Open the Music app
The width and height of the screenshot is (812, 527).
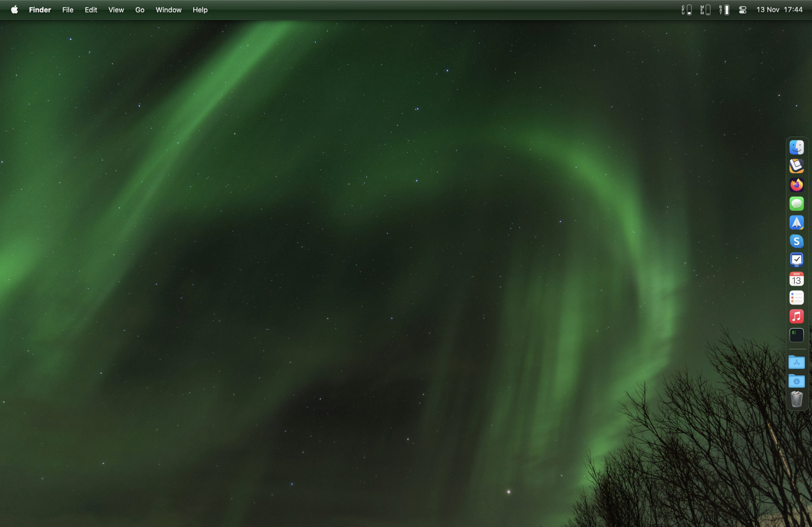tap(796, 316)
